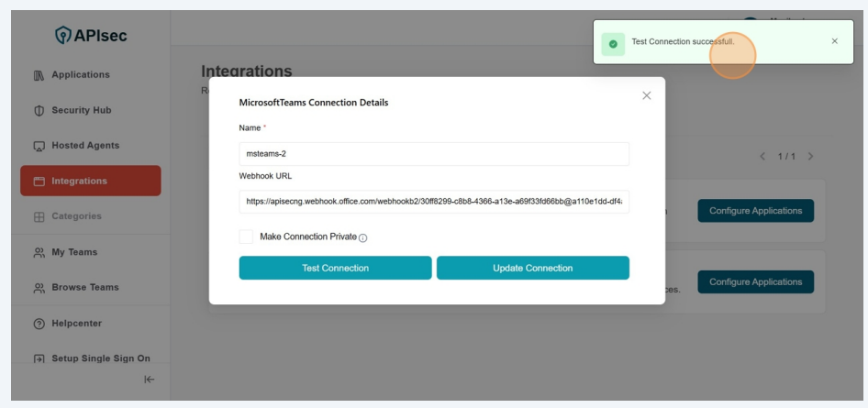Screen dimensions: 868x408
Task: Click the Setup Single Sign On icon
Action: 39,358
